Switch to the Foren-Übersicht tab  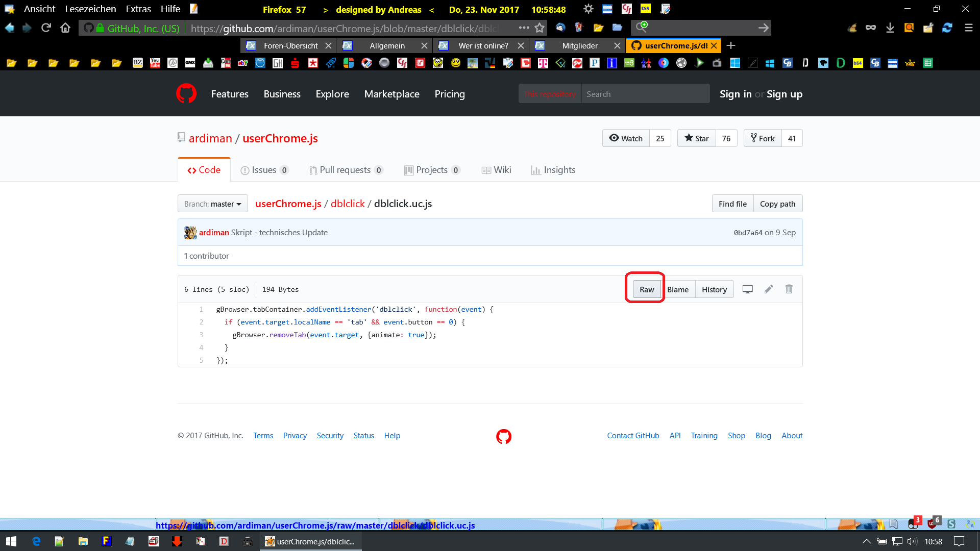pyautogui.click(x=290, y=46)
